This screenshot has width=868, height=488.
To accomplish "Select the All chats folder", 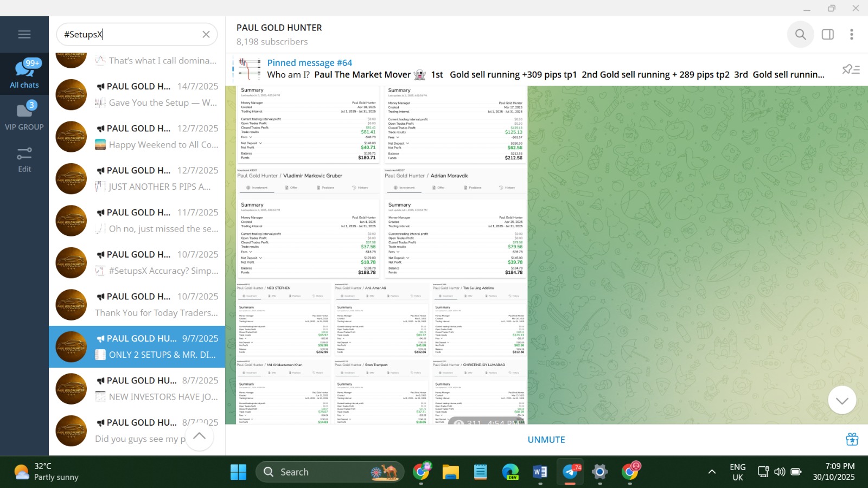I will (x=24, y=74).
